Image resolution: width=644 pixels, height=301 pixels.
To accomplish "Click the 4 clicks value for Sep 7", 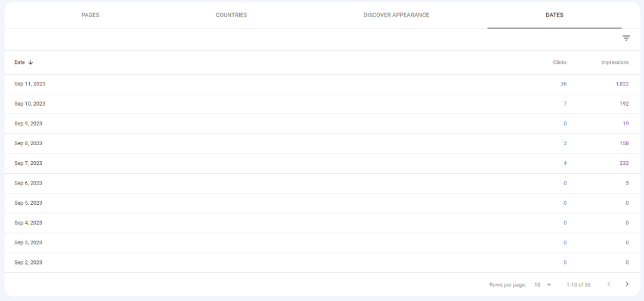I will click(565, 163).
